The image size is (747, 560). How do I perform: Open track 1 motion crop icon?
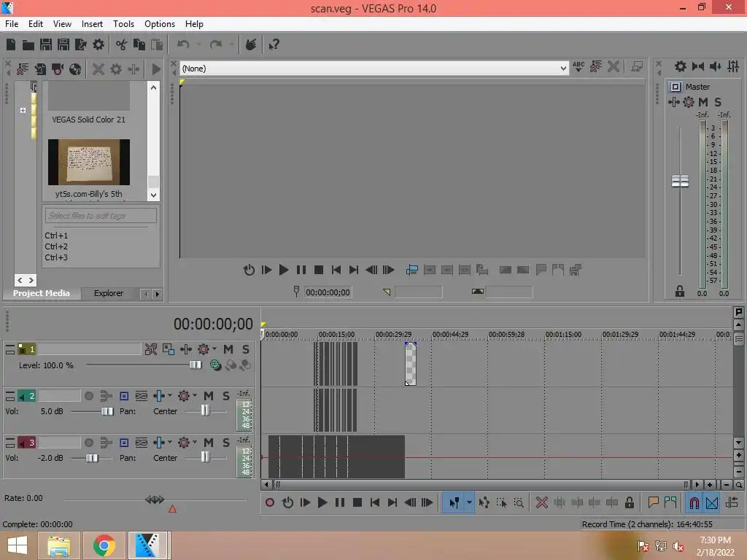click(169, 349)
